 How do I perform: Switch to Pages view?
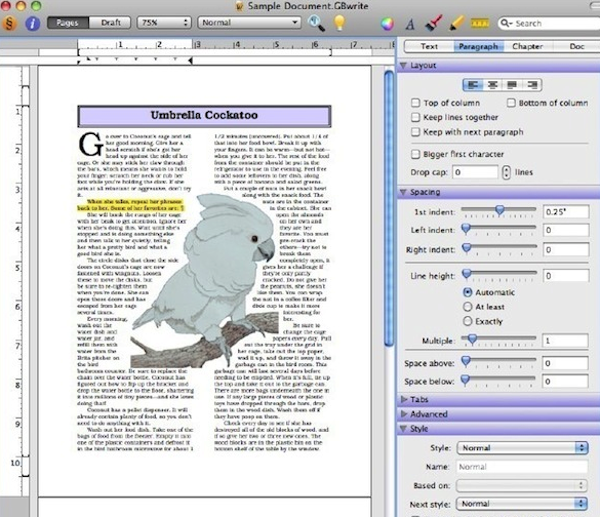coord(68,23)
